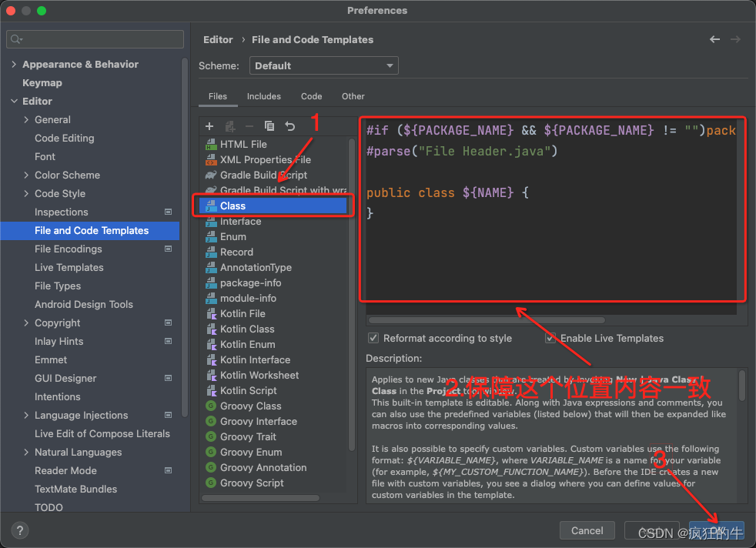
Task: Select Android Design Tools setting
Action: 83,304
